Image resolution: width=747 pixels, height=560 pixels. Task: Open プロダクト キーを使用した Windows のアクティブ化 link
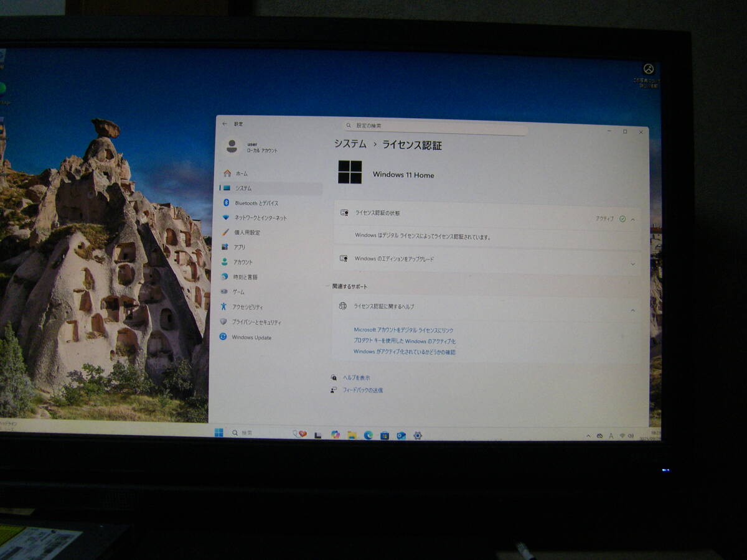tap(405, 341)
